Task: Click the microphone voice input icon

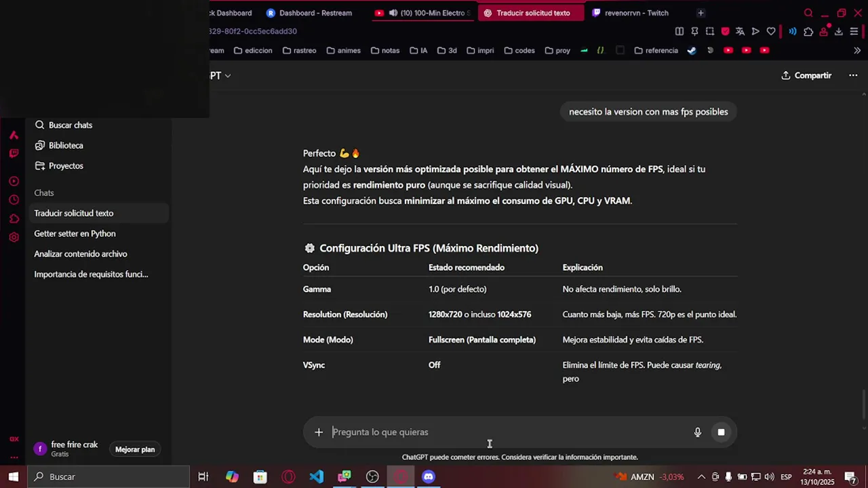Action: click(x=697, y=432)
